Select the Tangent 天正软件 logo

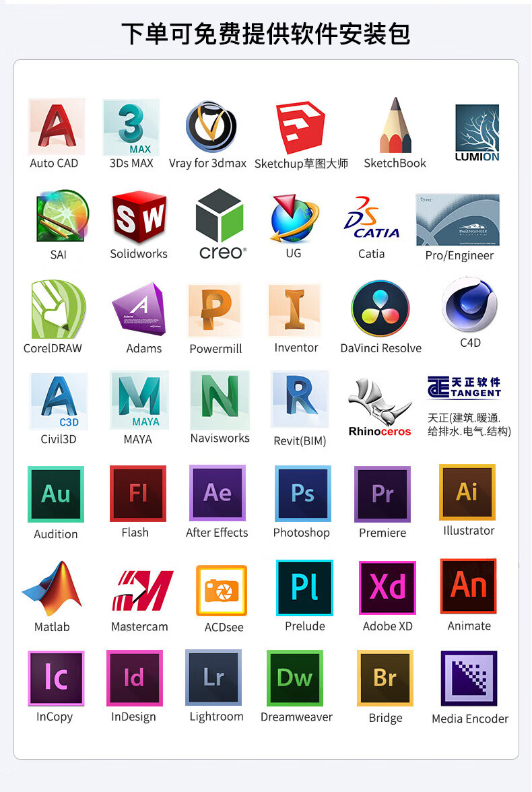coord(464,387)
